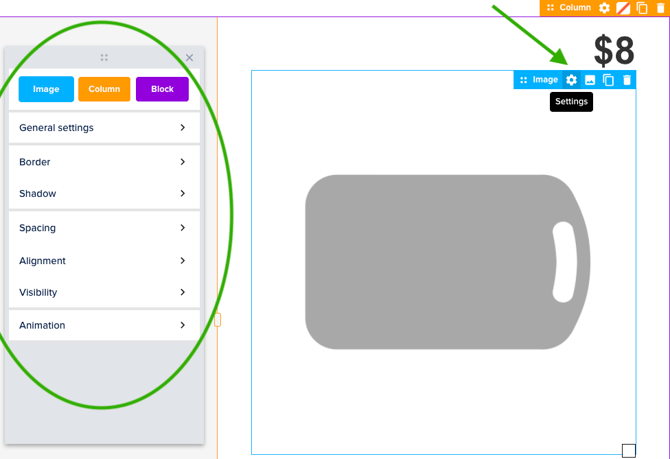Click the $8 price text
The image size is (670, 459).
pyautogui.click(x=614, y=50)
